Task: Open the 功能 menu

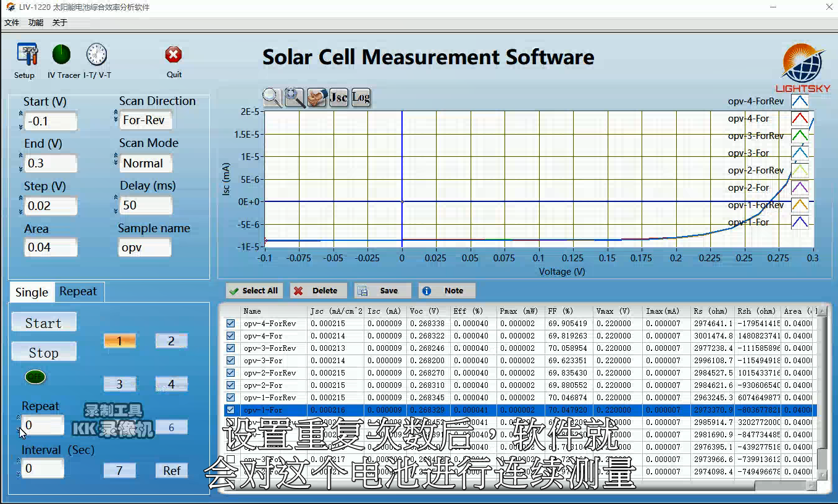Action: [36, 23]
